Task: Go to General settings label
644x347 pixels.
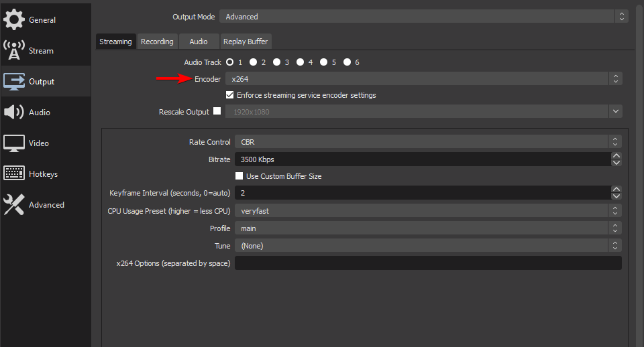Action: coord(42,19)
